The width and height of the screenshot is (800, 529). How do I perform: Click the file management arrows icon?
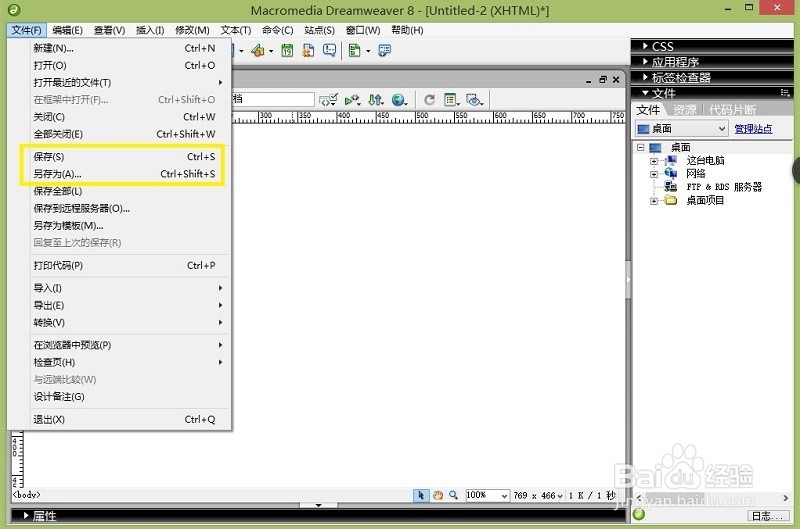pyautogui.click(x=376, y=99)
